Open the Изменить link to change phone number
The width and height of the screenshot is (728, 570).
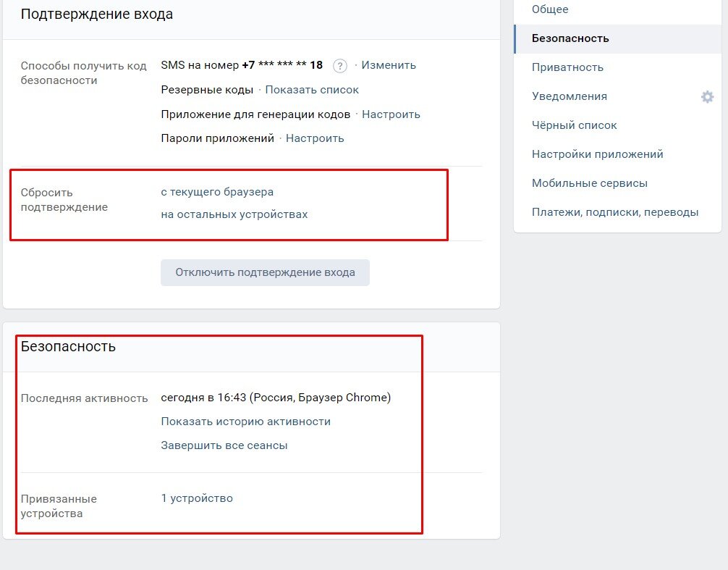(x=389, y=64)
